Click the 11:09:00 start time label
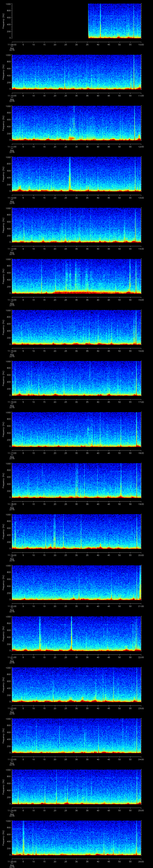Screen dimensions: 153x868 pos(12,44)
